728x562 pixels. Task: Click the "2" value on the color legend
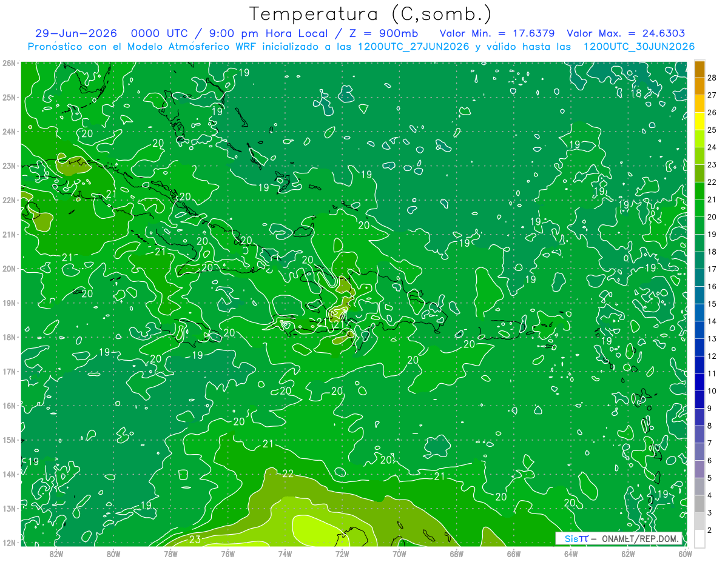[710, 530]
